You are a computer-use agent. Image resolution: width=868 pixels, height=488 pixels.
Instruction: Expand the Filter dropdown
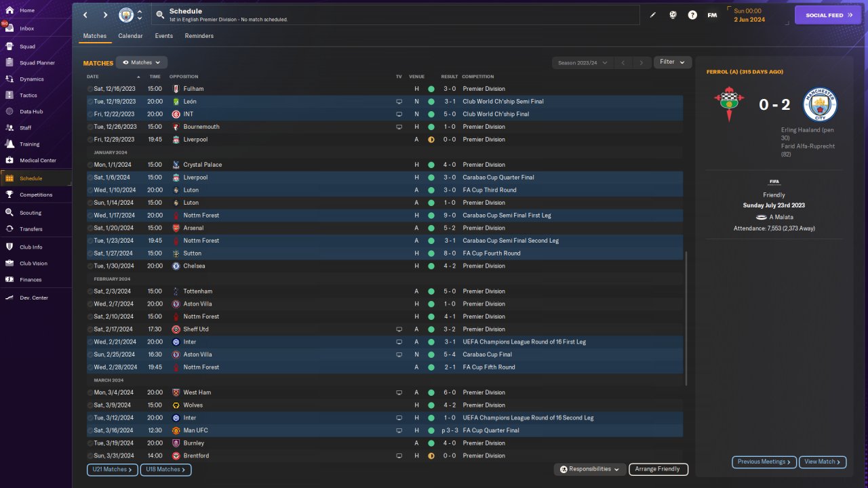coord(673,62)
